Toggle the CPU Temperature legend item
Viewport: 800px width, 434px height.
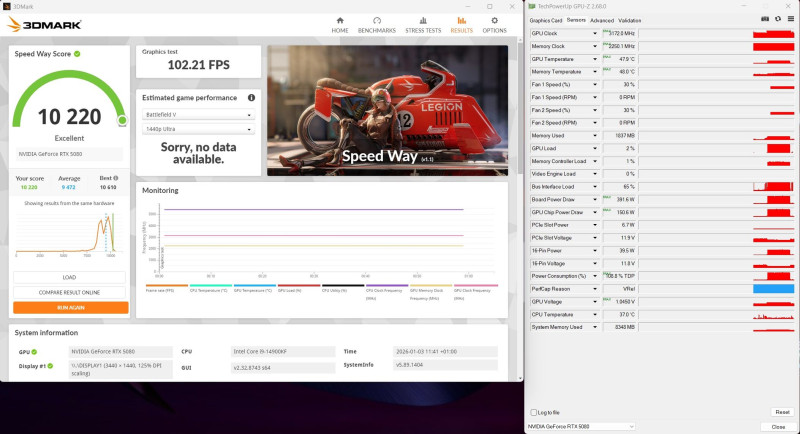[x=211, y=288]
